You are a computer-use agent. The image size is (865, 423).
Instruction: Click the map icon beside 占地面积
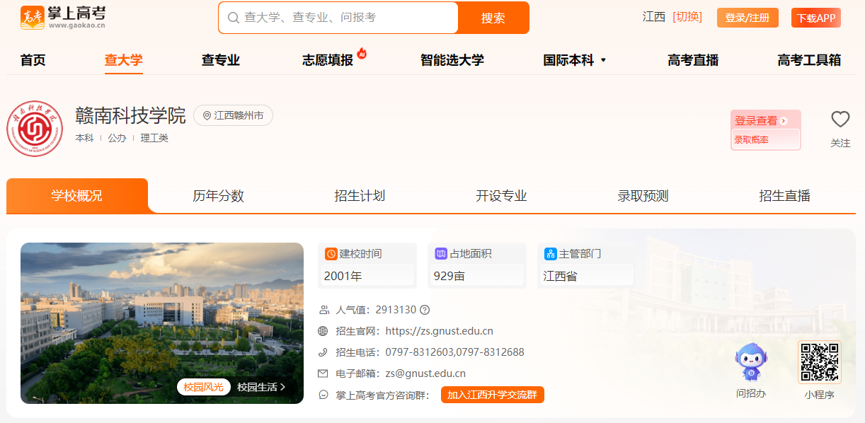pyautogui.click(x=441, y=254)
